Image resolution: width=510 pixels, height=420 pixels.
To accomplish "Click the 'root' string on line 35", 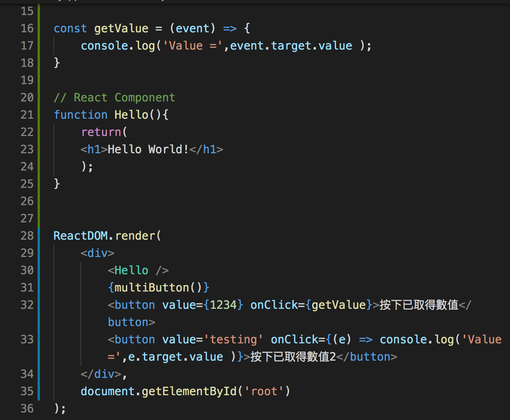I will 264,391.
